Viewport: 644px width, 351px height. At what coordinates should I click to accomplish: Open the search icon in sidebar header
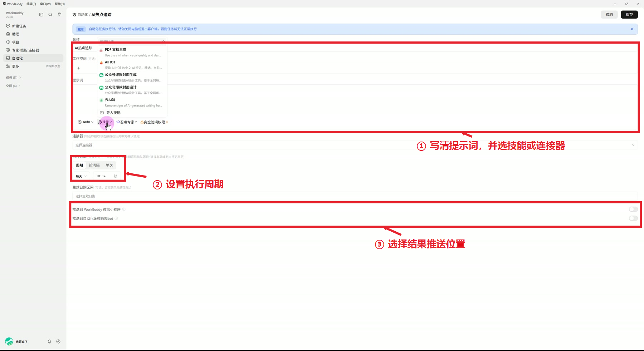point(50,15)
